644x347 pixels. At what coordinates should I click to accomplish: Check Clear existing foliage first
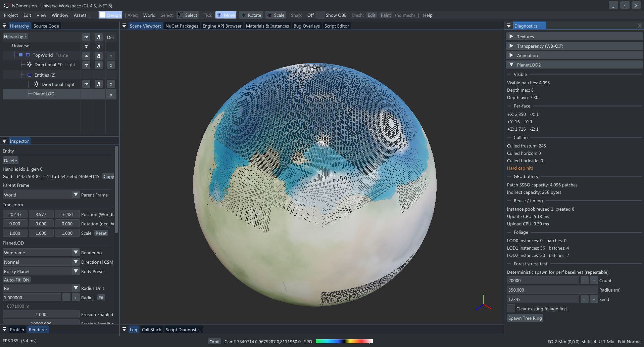[511, 308]
